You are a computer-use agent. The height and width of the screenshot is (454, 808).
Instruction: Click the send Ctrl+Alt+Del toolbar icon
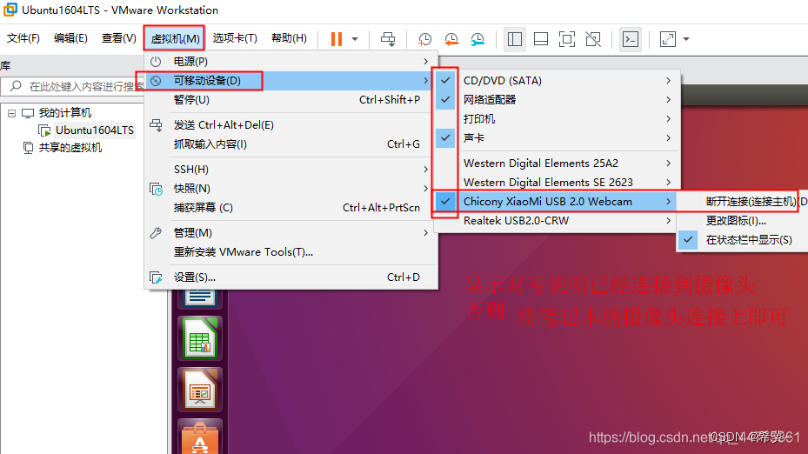(388, 39)
